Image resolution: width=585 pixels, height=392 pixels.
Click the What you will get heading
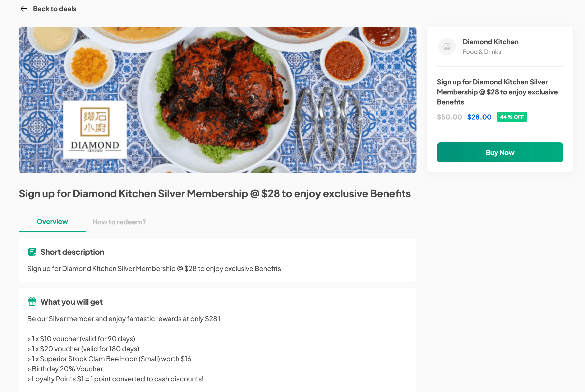pos(72,302)
